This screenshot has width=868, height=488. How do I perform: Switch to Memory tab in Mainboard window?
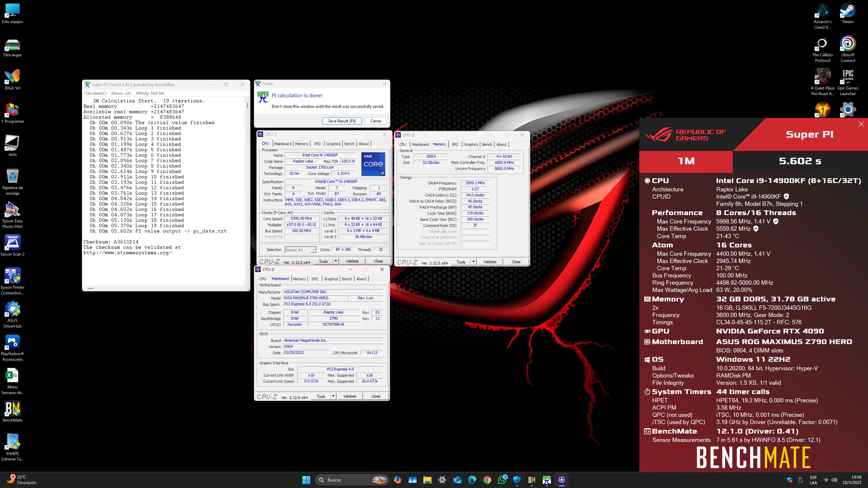[x=299, y=279]
